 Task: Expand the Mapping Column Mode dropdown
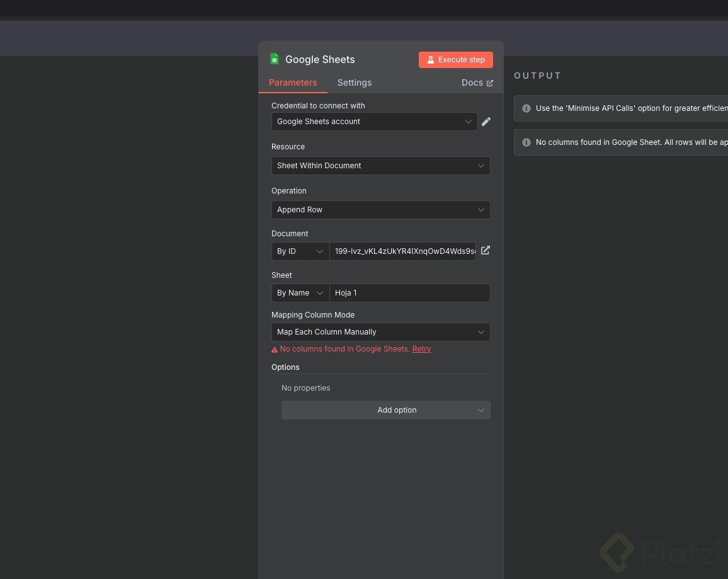[380, 332]
